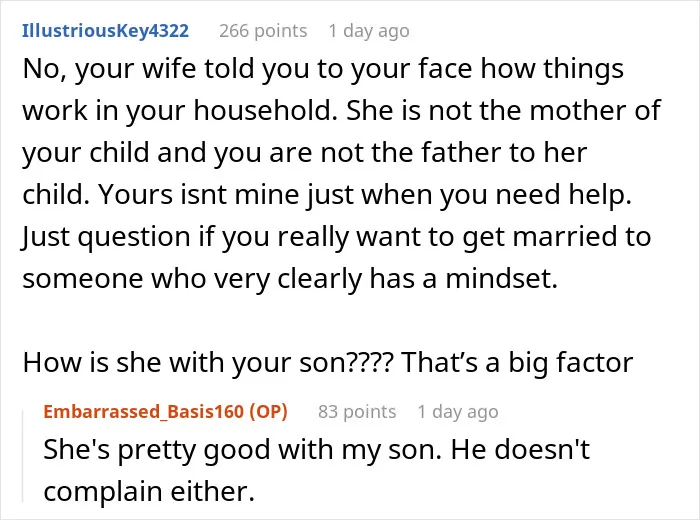
Task: Click the phrase 'That's a big factor'
Action: [x=517, y=362]
